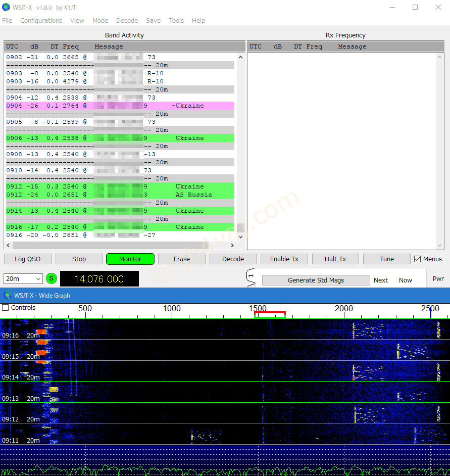Click the Band Activity scroll up arrow
This screenshot has width=450, height=476.
click(x=240, y=57)
